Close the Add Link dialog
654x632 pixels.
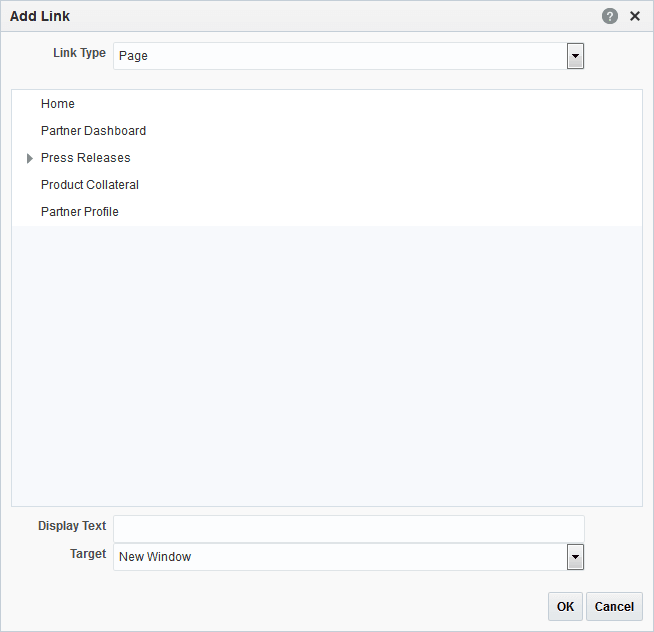point(635,16)
